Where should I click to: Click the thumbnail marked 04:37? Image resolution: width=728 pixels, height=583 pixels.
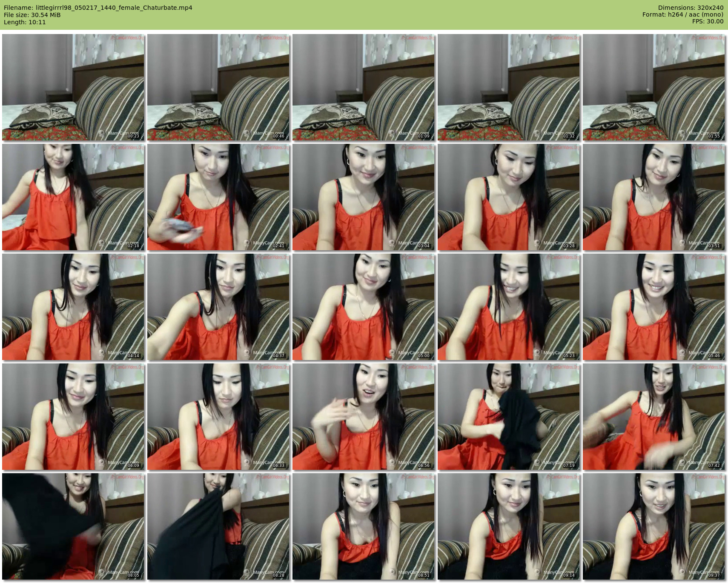218,307
